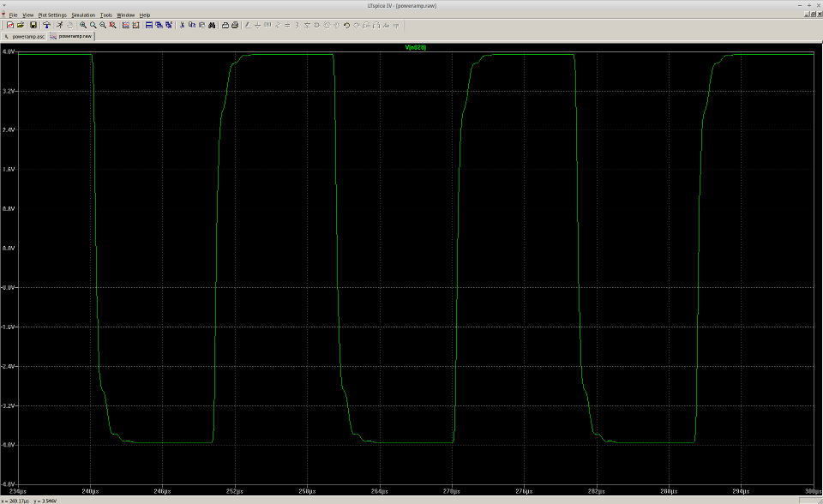Viewport: 823px width, 504px height.
Task: Click the Zoom Full Extents icon
Action: tap(113, 25)
